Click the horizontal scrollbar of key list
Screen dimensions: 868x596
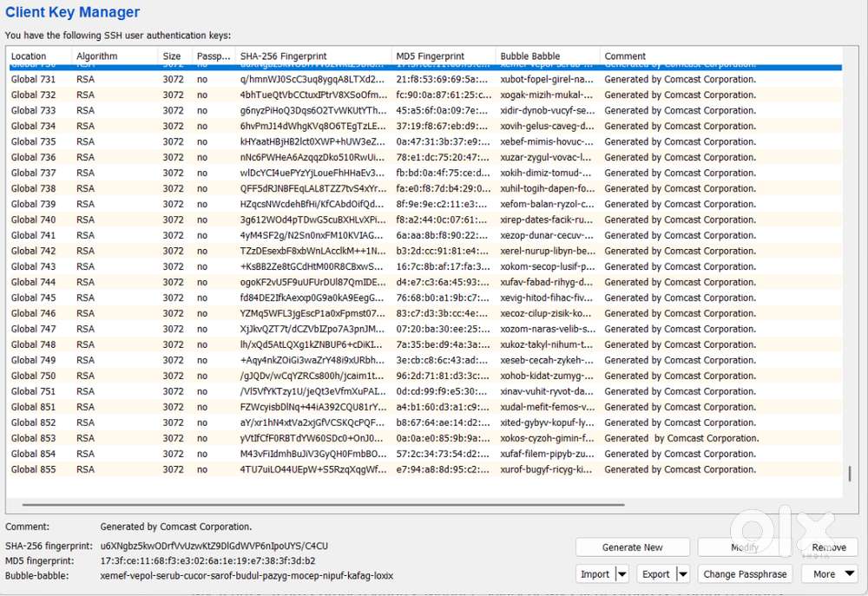point(323,505)
